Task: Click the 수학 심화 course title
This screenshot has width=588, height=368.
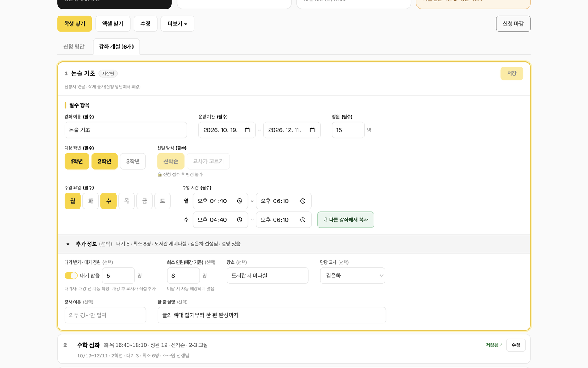Action: [88, 345]
